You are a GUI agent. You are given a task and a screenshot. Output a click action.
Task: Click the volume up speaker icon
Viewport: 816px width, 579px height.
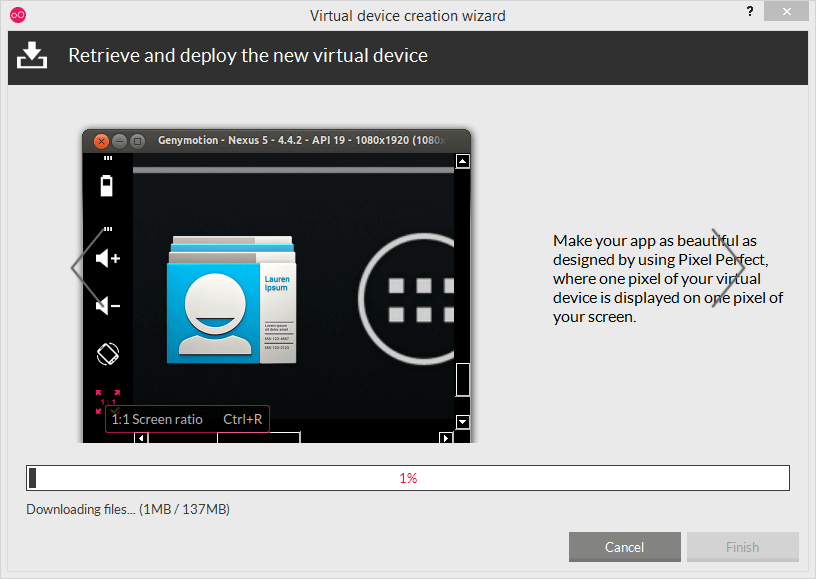click(108, 258)
